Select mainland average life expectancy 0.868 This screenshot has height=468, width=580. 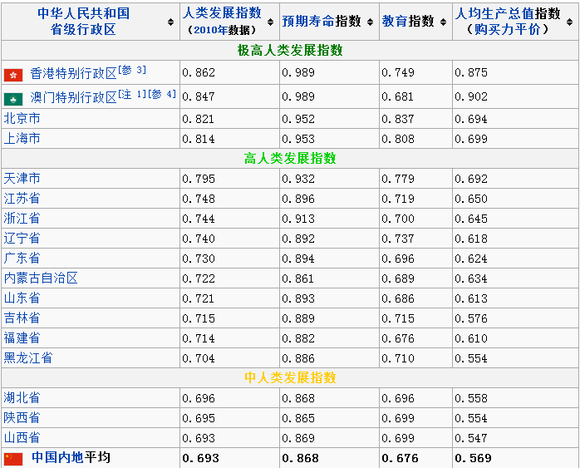point(300,459)
